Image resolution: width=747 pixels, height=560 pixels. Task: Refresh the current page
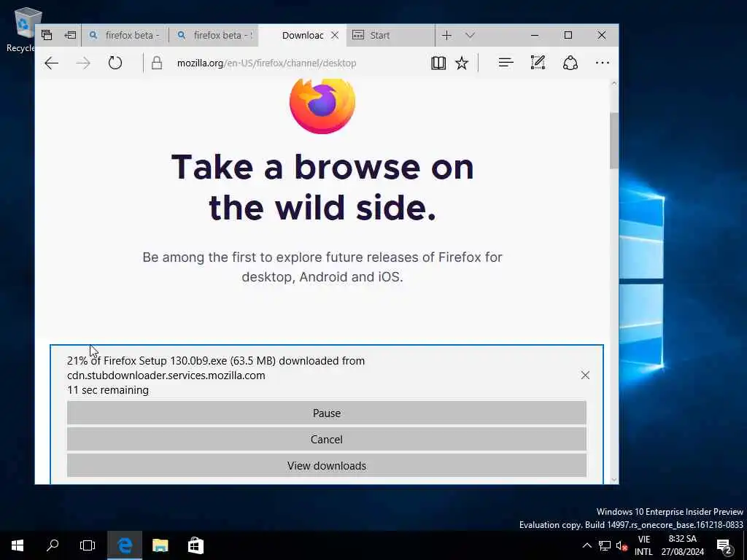pos(115,63)
